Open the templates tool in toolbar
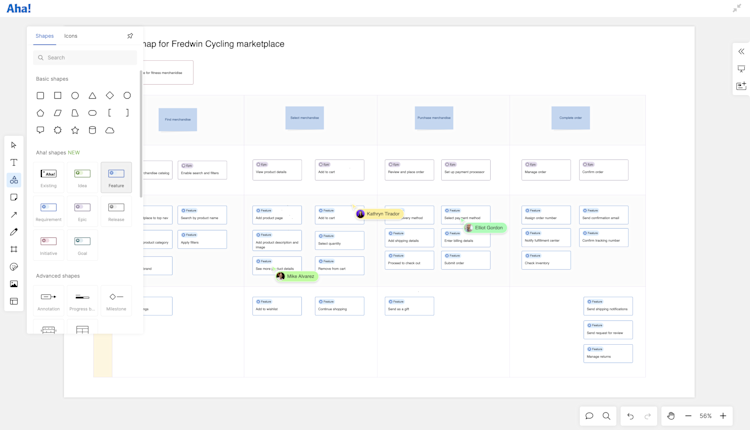750x430 pixels. tap(14, 301)
